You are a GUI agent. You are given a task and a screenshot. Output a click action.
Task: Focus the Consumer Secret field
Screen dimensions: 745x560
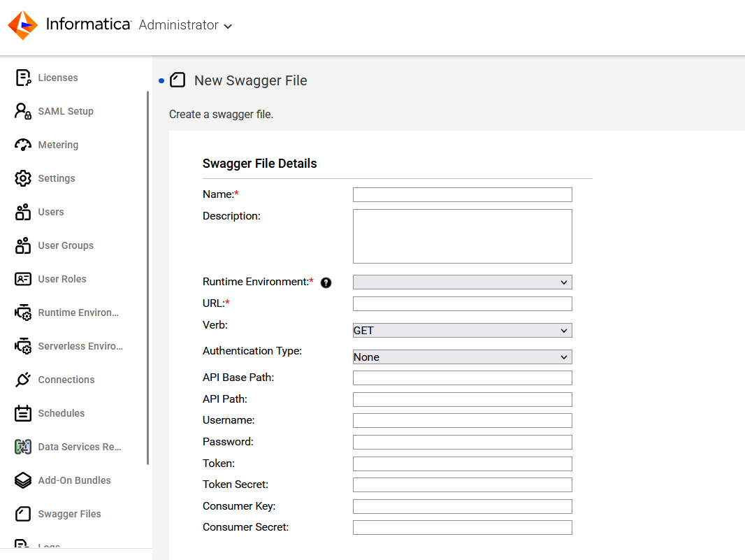coord(462,527)
